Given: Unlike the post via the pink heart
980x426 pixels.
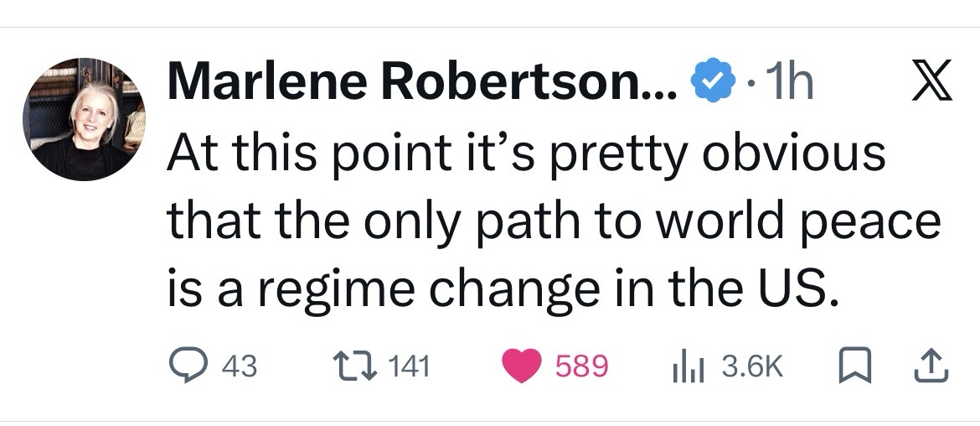Looking at the screenshot, I should [521, 366].
